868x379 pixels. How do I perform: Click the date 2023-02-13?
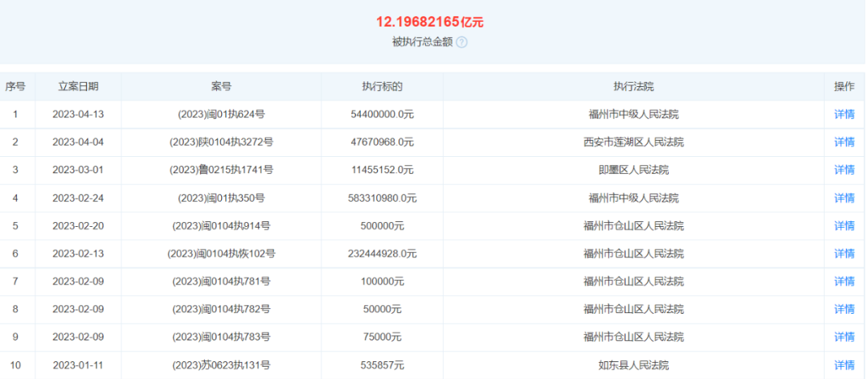pyautogui.click(x=78, y=253)
